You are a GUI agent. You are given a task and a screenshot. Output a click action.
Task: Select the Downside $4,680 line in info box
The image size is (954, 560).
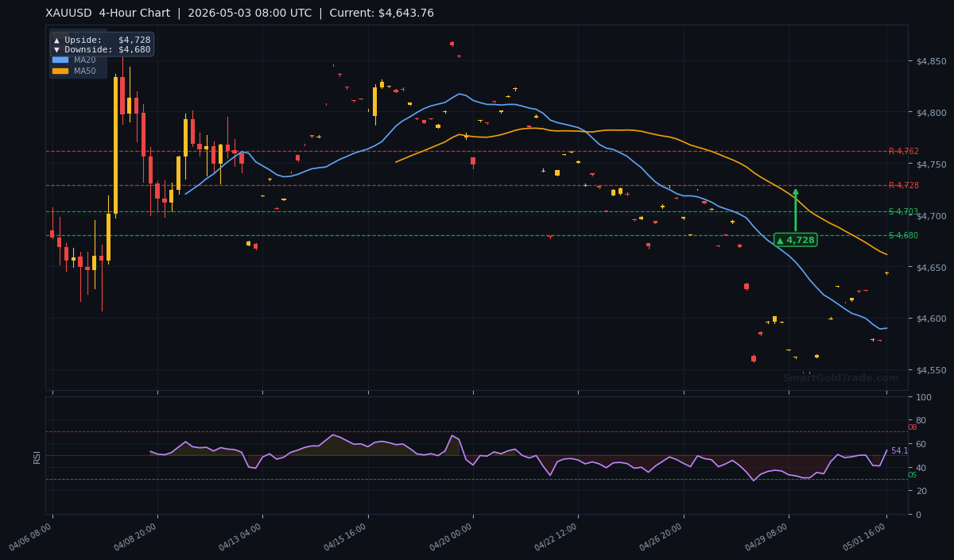coord(102,49)
